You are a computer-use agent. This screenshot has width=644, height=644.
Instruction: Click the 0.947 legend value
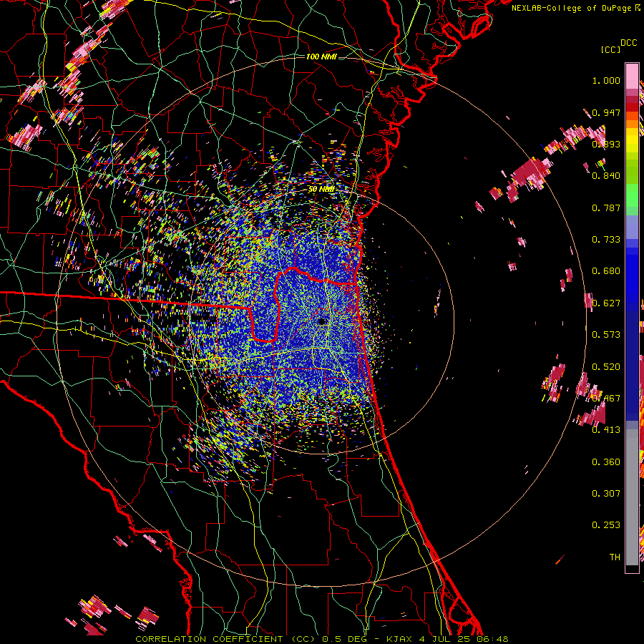coord(606,112)
